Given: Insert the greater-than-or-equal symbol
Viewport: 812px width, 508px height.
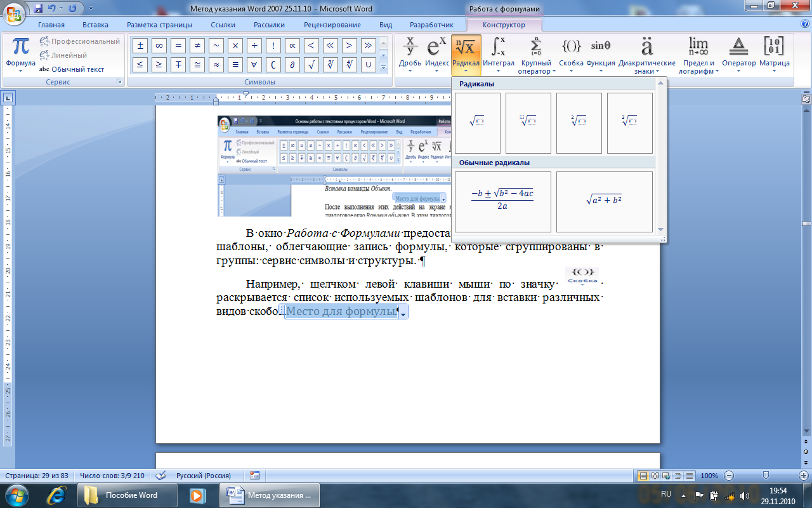Looking at the screenshot, I should (x=159, y=65).
